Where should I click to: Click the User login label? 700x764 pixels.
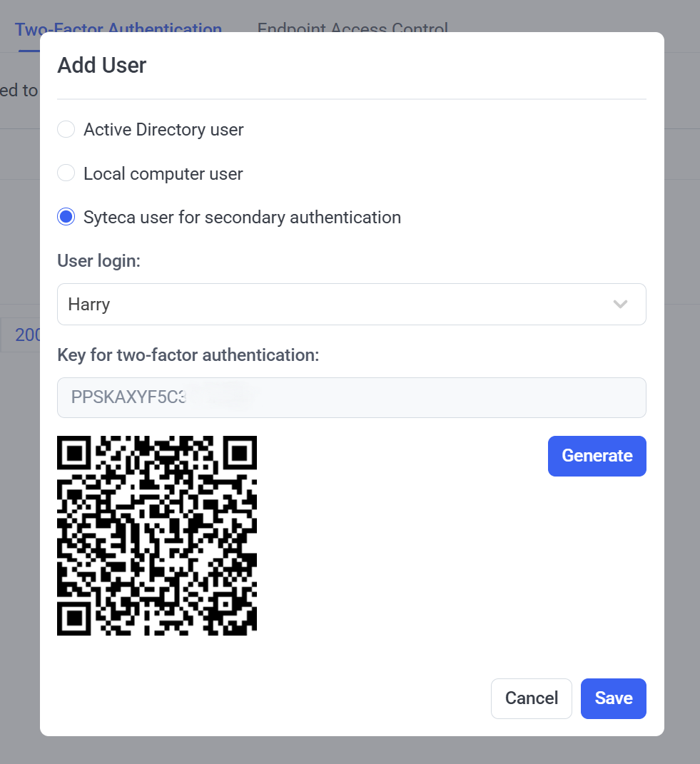pos(99,260)
